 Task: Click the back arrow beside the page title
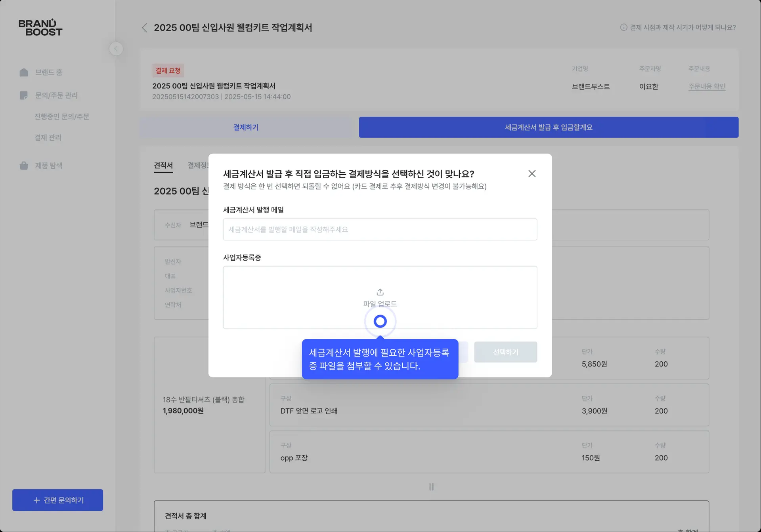(x=144, y=28)
